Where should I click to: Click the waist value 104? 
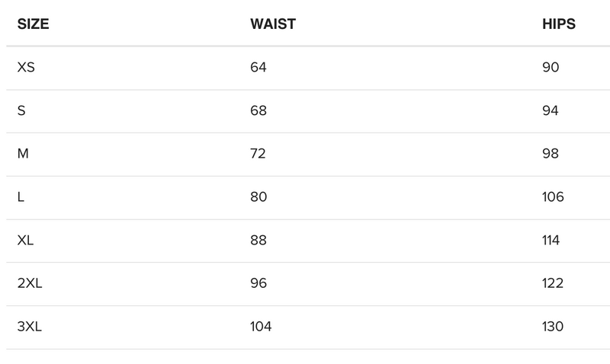261,327
